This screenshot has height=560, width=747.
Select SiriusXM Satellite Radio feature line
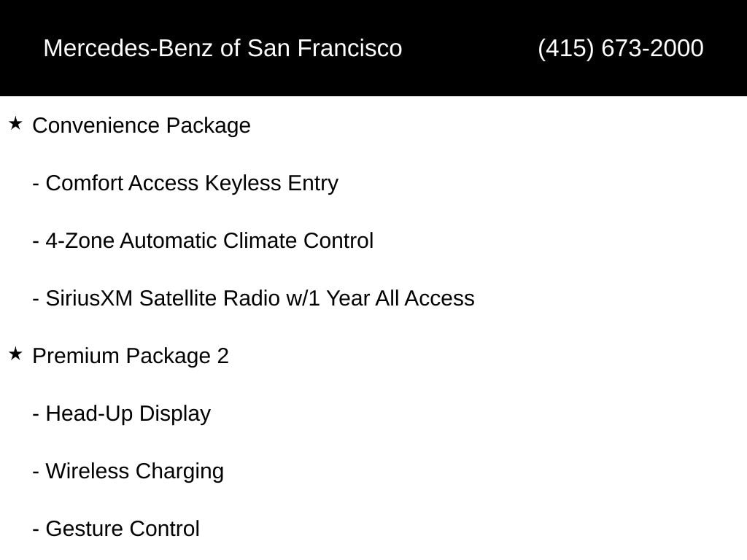coord(253,298)
